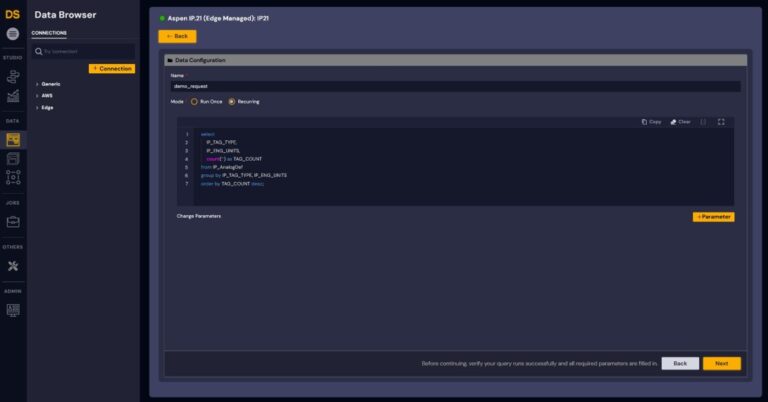Click the connection search box
This screenshot has width=768, height=402.
click(84, 51)
